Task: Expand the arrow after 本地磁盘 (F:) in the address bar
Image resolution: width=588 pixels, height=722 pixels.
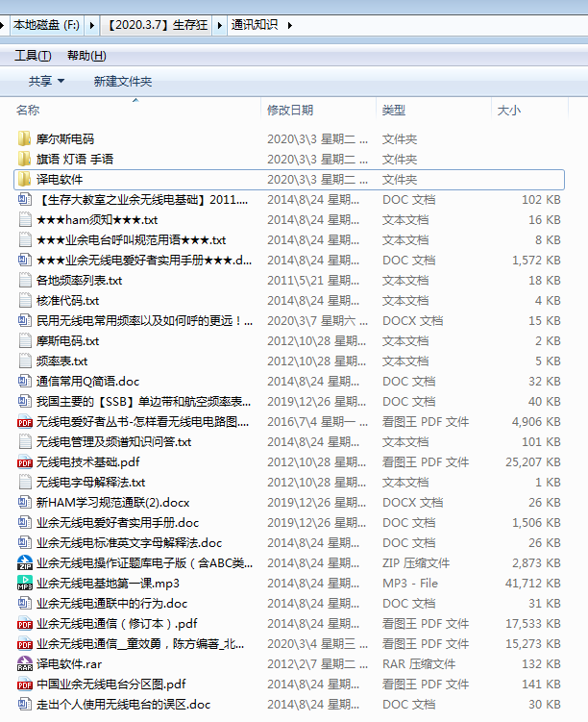Action: [x=92, y=25]
